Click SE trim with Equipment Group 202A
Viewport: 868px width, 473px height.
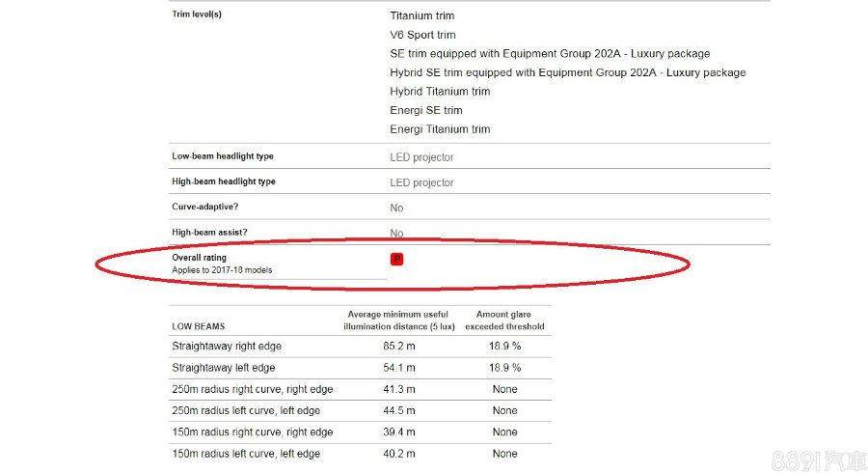(550, 54)
